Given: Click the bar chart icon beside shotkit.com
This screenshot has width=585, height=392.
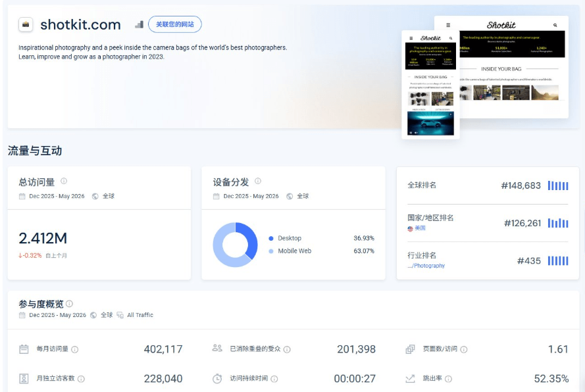Looking at the screenshot, I should tap(139, 24).
